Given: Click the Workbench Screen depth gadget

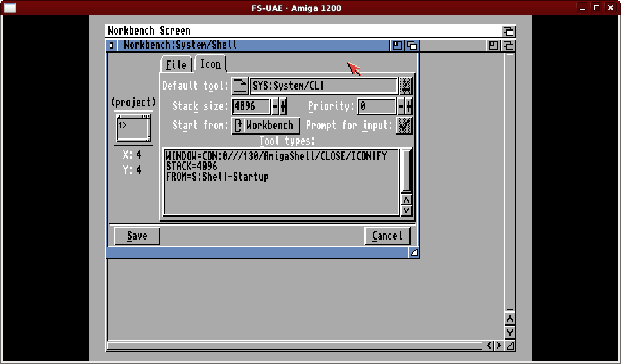Looking at the screenshot, I should [509, 31].
